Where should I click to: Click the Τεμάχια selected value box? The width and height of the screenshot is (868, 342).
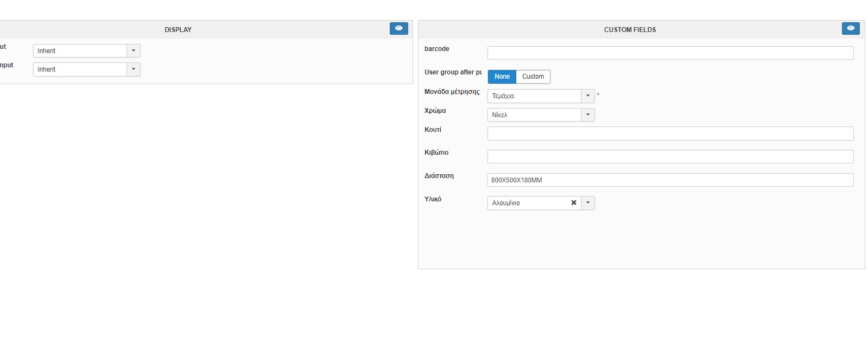coord(534,96)
